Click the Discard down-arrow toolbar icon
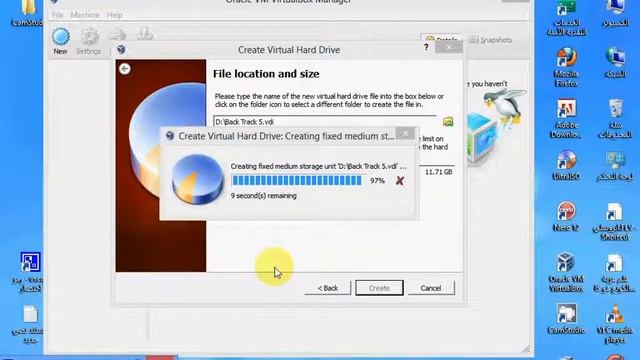Image resolution: width=640 pixels, height=360 pixels. [144, 34]
